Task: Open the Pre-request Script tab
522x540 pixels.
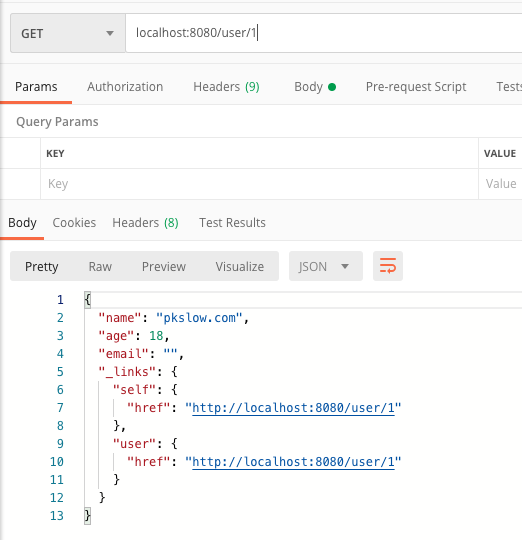Action: coord(416,87)
